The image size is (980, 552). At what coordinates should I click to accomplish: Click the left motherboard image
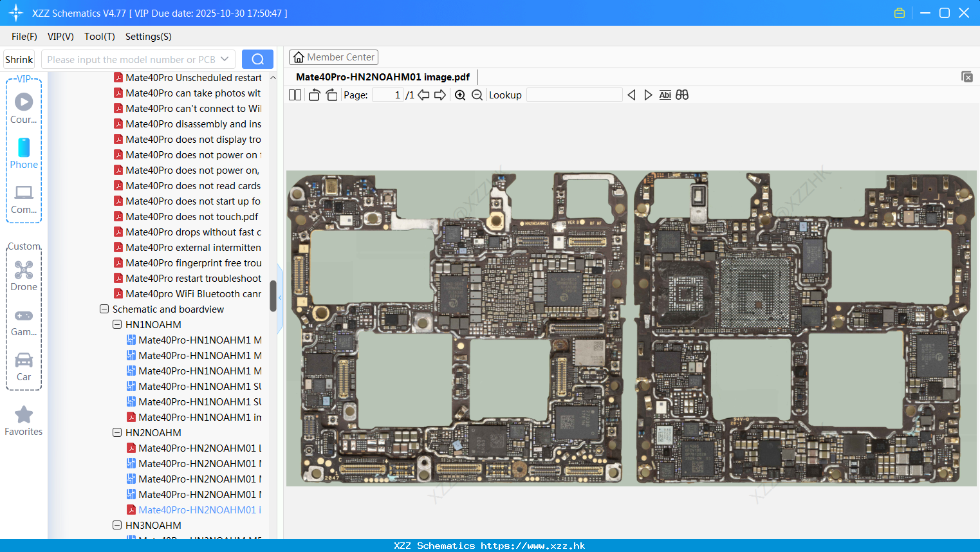click(x=458, y=327)
